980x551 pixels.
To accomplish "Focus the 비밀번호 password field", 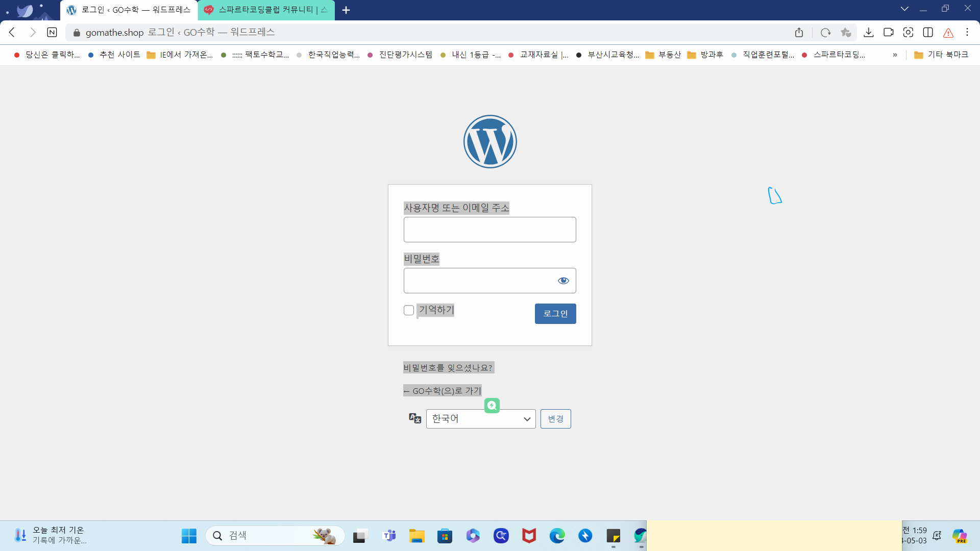I will 490,281.
